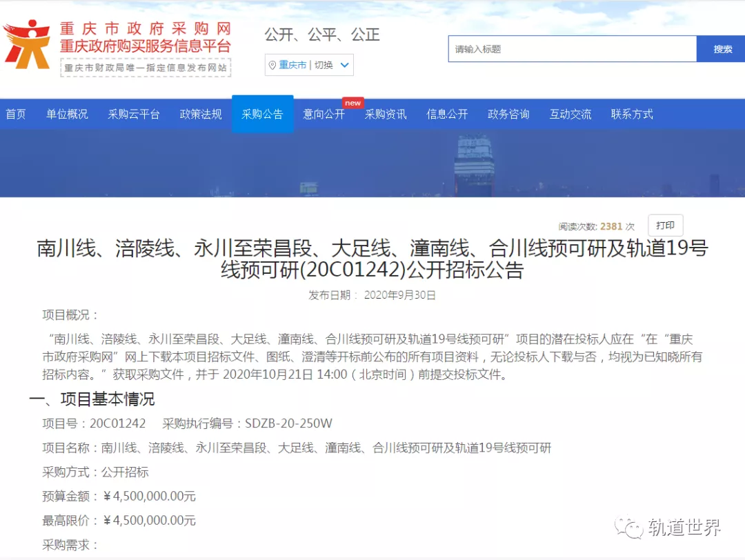Select the 采购公告 navigation tab

click(x=263, y=114)
